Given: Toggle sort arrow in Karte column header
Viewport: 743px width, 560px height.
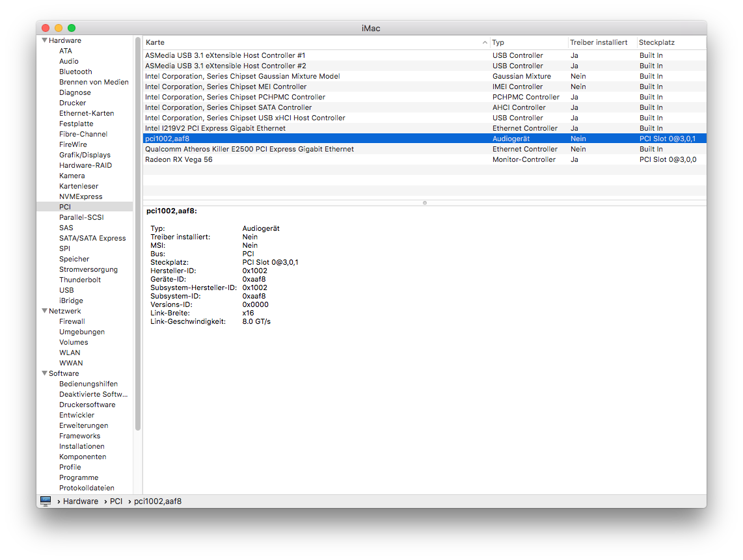Looking at the screenshot, I should coord(484,43).
